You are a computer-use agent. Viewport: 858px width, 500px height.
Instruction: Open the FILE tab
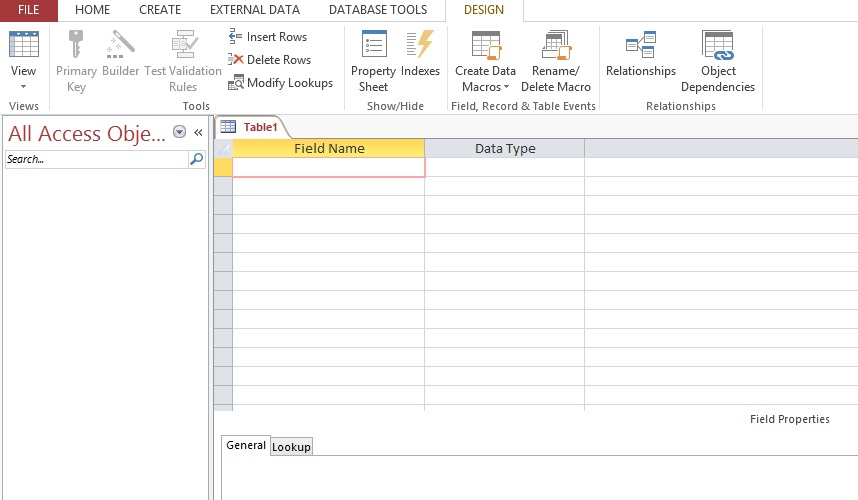pos(28,10)
